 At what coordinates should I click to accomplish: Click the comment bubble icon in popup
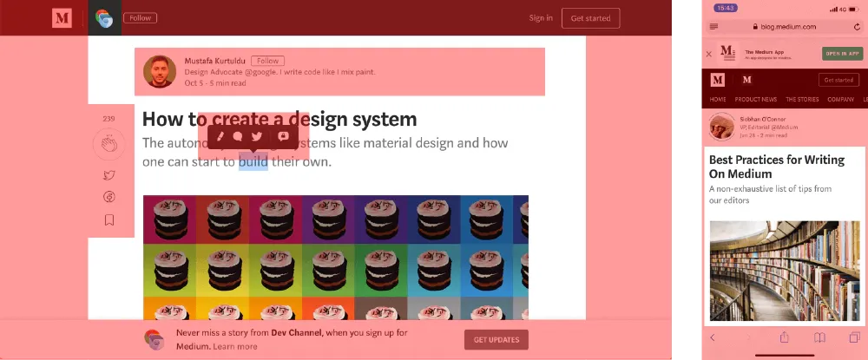[x=238, y=136]
